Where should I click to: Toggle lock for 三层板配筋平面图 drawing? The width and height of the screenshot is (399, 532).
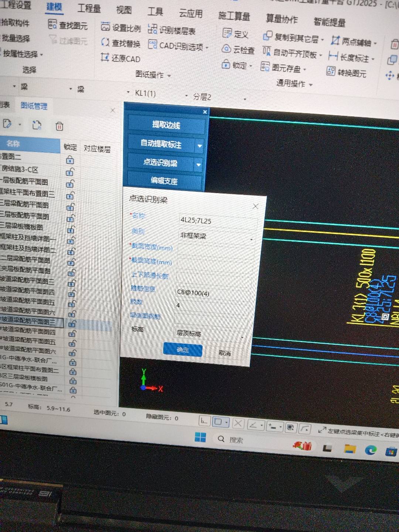71,218
